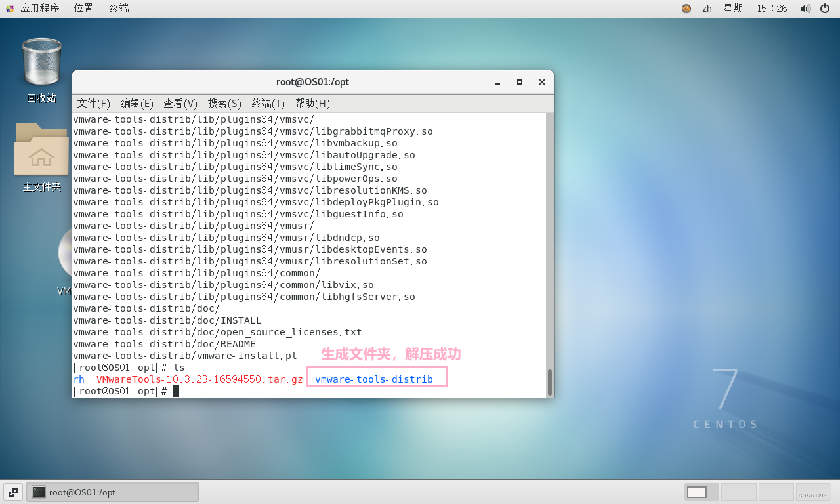Click the clock showing 星期二 15:26

coord(755,8)
